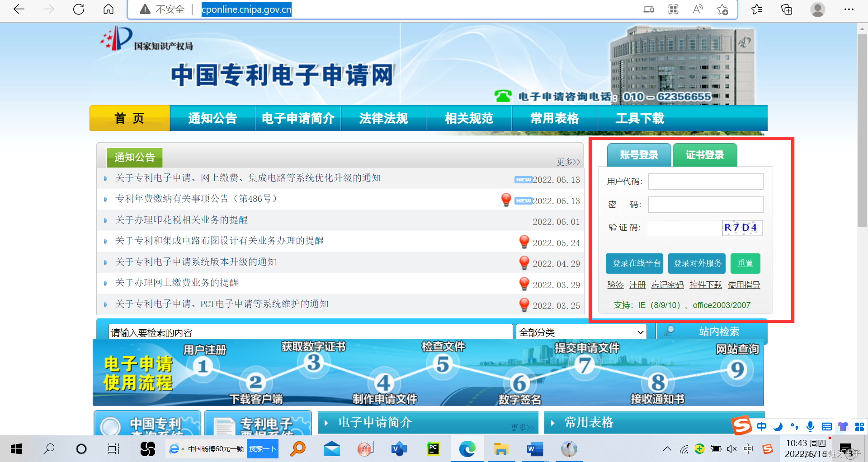Click the address bar URL
This screenshot has height=462, width=868.
click(246, 9)
